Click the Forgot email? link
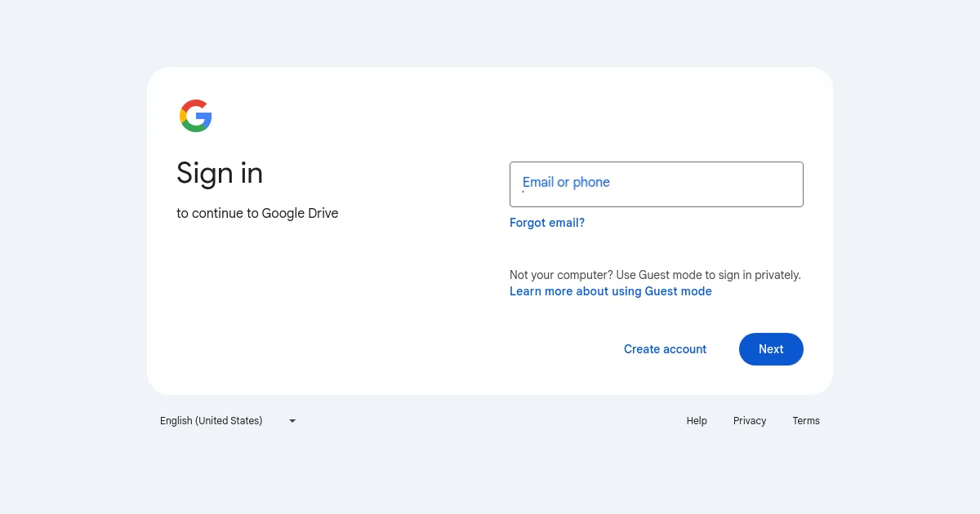This screenshot has width=980, height=514. 546,222
